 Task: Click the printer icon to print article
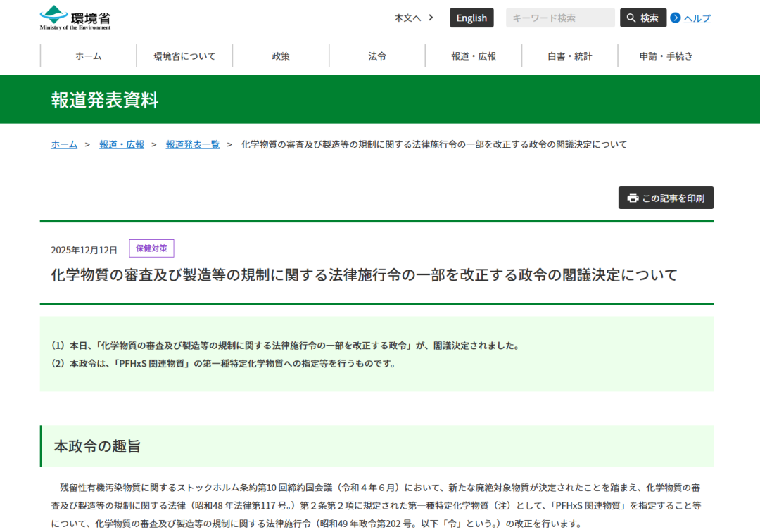tap(633, 198)
